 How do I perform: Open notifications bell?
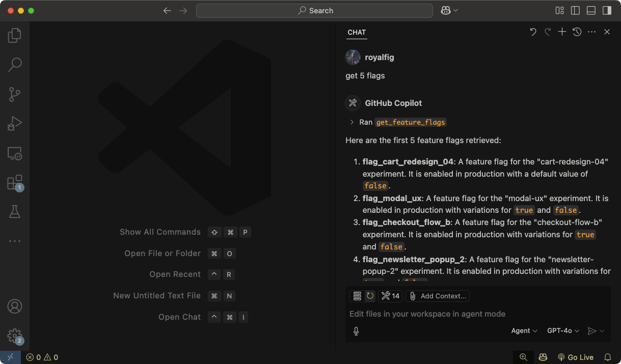click(x=608, y=357)
